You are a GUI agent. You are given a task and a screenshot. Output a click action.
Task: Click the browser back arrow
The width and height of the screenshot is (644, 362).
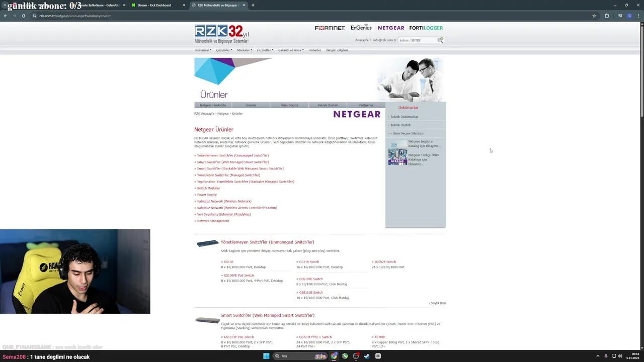pos(6,16)
